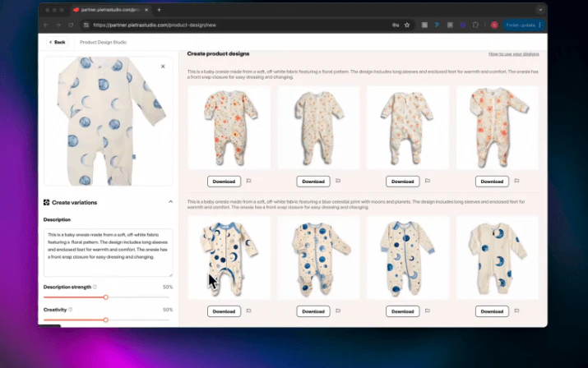This screenshot has height=368, width=588.
Task: Open the saved password key icon
Action: point(396,25)
